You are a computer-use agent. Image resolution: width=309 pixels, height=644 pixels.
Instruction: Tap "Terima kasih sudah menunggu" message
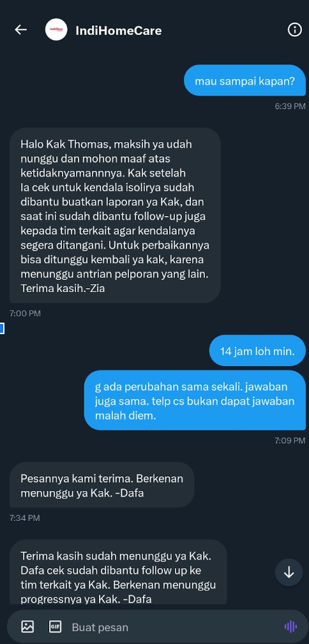[118, 573]
